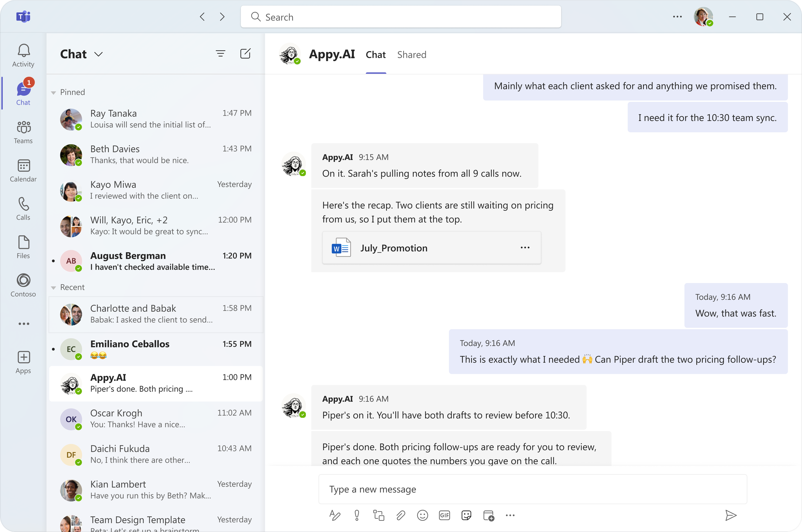Open chat with Ray Tanaka
802x532 pixels.
point(156,119)
